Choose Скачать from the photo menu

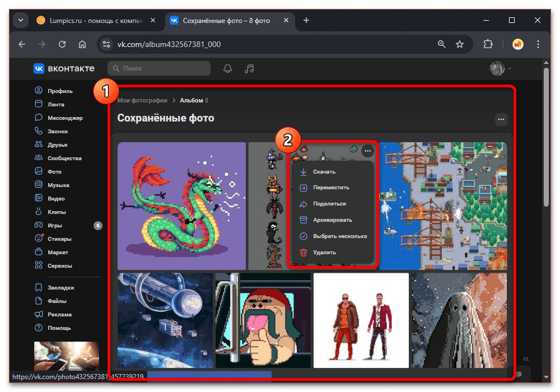(324, 172)
